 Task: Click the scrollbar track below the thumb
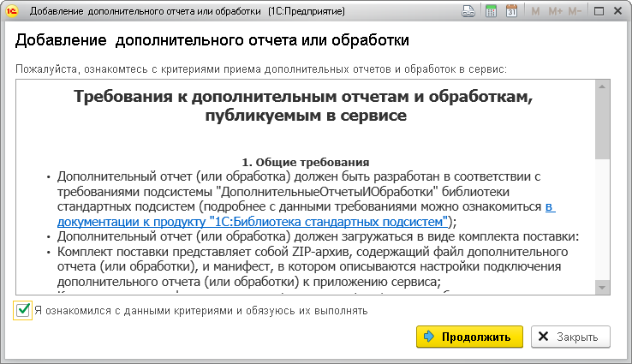[602, 223]
